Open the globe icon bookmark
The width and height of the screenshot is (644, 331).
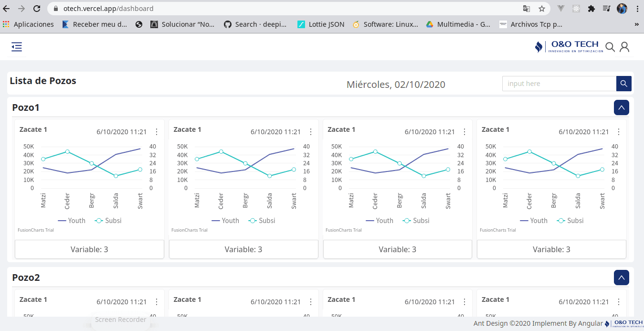click(x=139, y=24)
